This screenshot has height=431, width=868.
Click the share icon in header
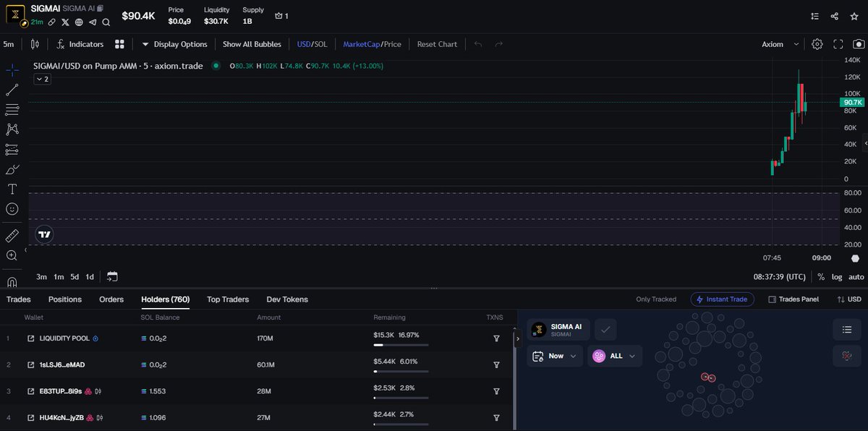pyautogui.click(x=835, y=16)
